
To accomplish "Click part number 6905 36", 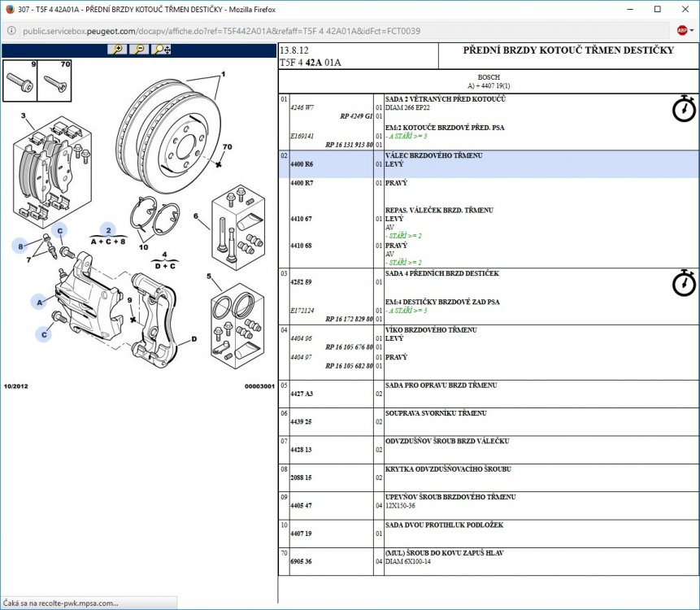I will [301, 561].
